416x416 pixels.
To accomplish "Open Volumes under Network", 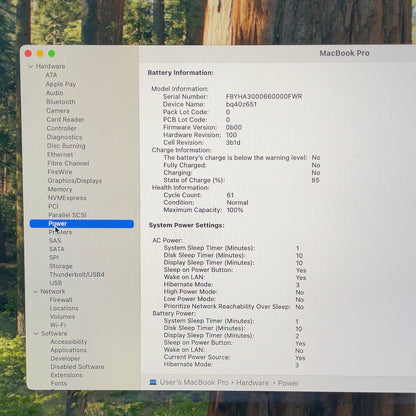I will [62, 317].
